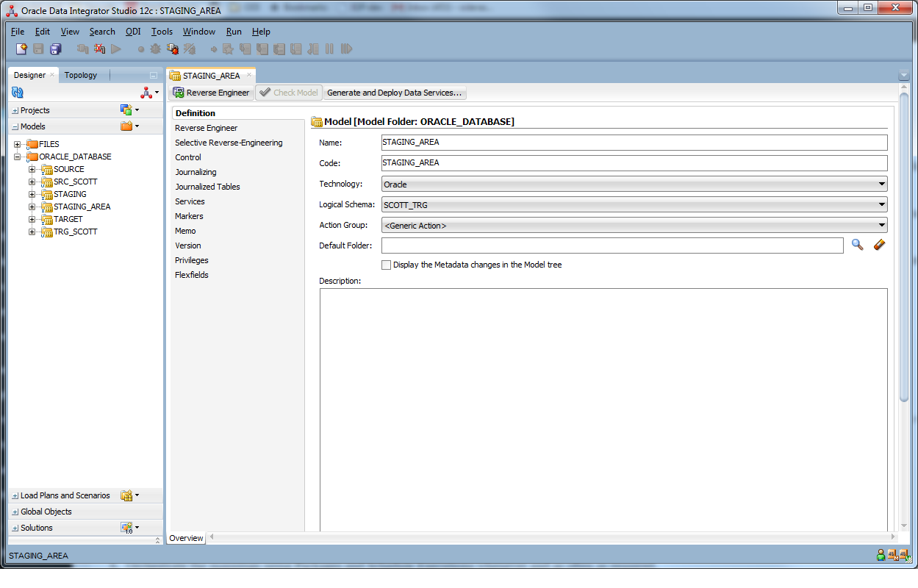Open the Run menu

[x=234, y=32]
